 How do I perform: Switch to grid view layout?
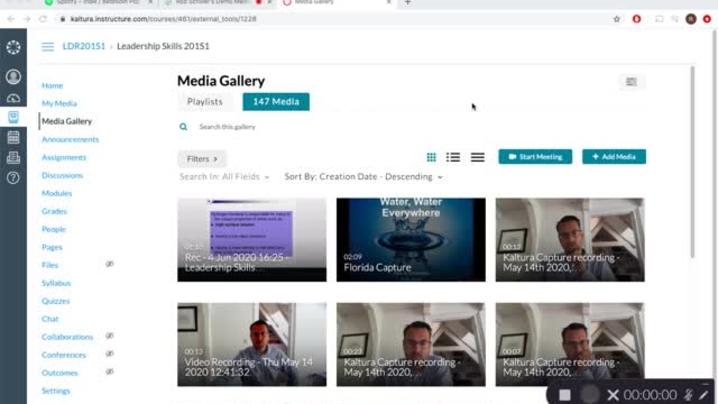click(431, 157)
